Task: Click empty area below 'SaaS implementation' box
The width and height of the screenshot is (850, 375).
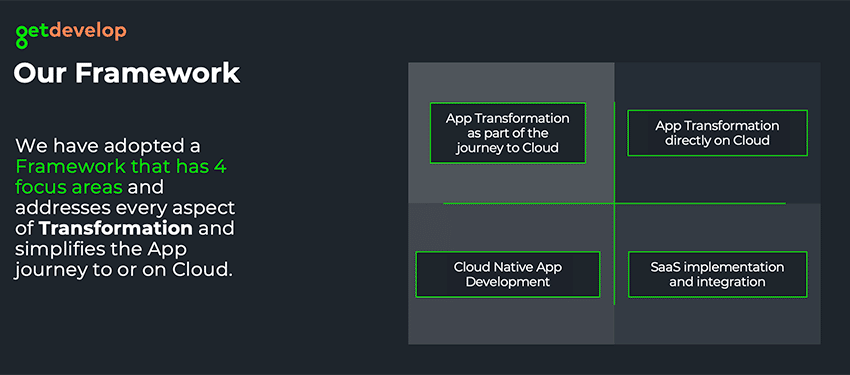Action: pos(717,321)
